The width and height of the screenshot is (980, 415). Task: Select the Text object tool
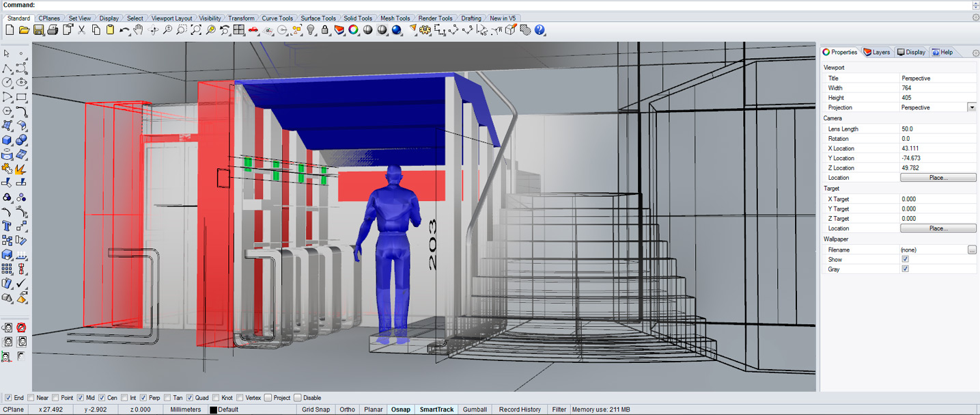[x=7, y=226]
